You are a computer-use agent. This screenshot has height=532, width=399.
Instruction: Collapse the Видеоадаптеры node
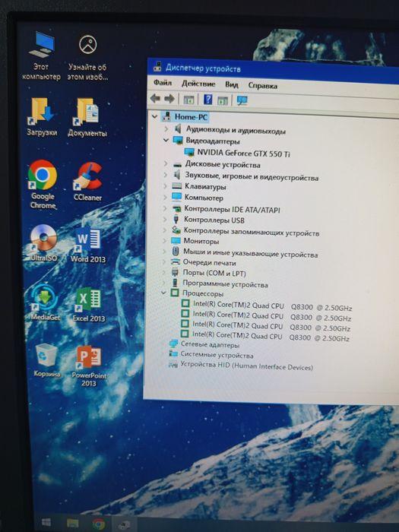click(x=166, y=140)
